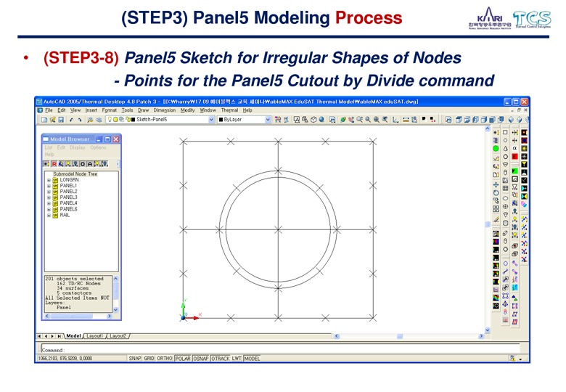
Task: Click the Open file icon in toolbar
Action: click(x=53, y=120)
